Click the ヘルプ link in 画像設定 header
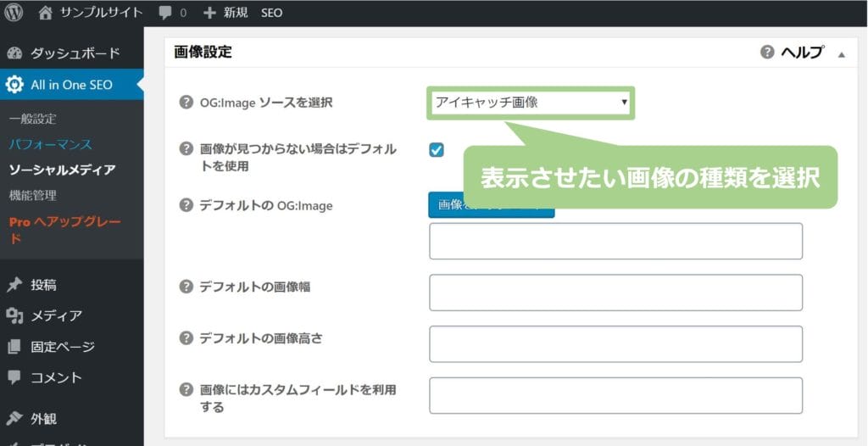Screen dimensions: 868x446 (802, 53)
